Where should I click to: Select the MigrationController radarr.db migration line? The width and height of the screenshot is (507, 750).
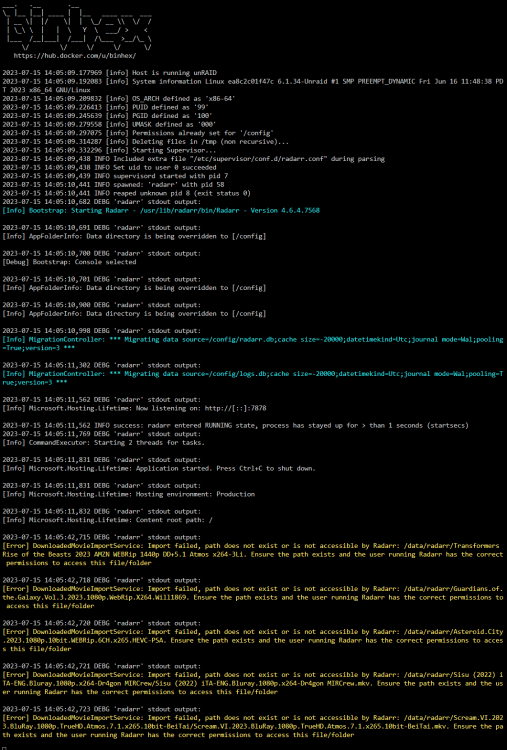[253, 343]
